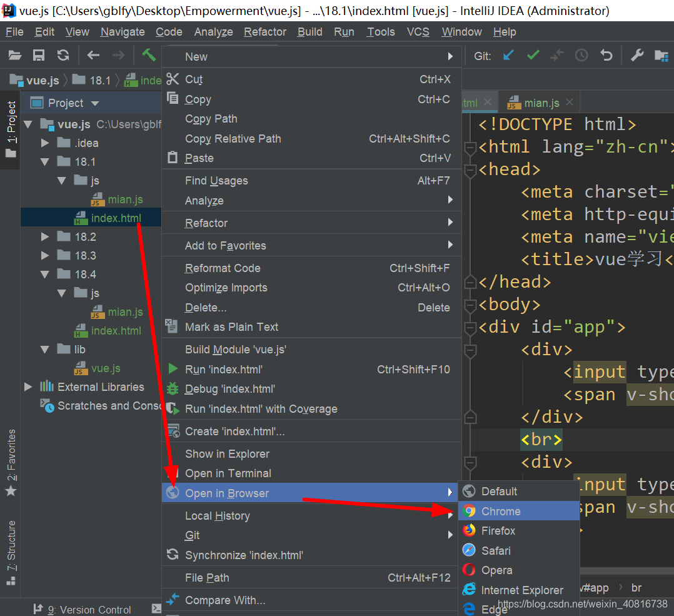Select Mark as Plain Text entry
Viewport: 674px width, 616px height.
click(x=311, y=326)
